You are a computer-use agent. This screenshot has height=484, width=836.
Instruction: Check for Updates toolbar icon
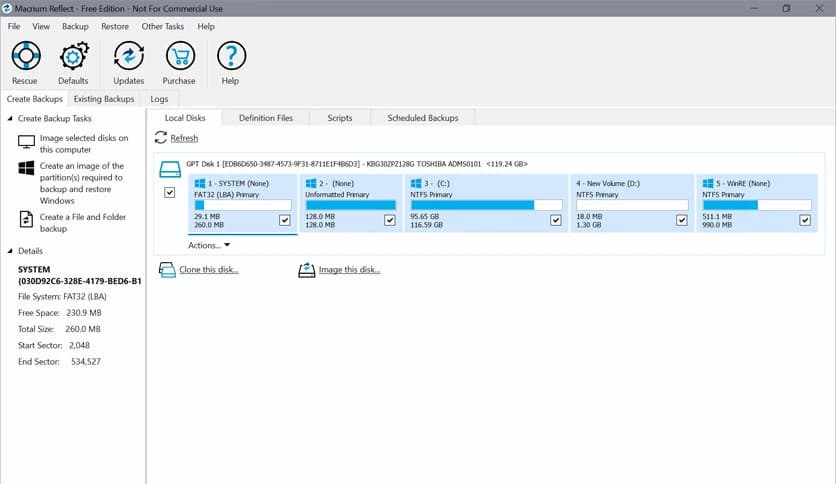coord(128,56)
